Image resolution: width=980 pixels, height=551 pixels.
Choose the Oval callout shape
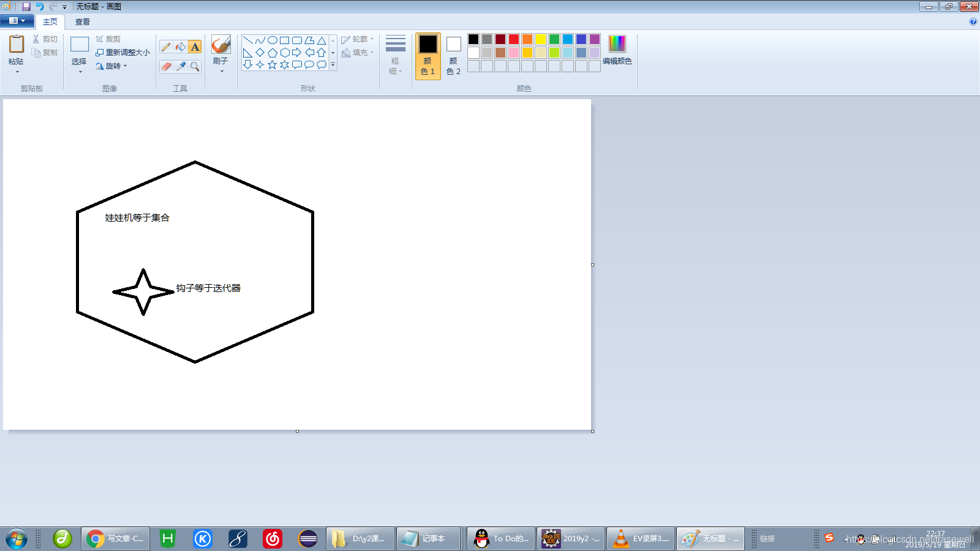(x=309, y=64)
